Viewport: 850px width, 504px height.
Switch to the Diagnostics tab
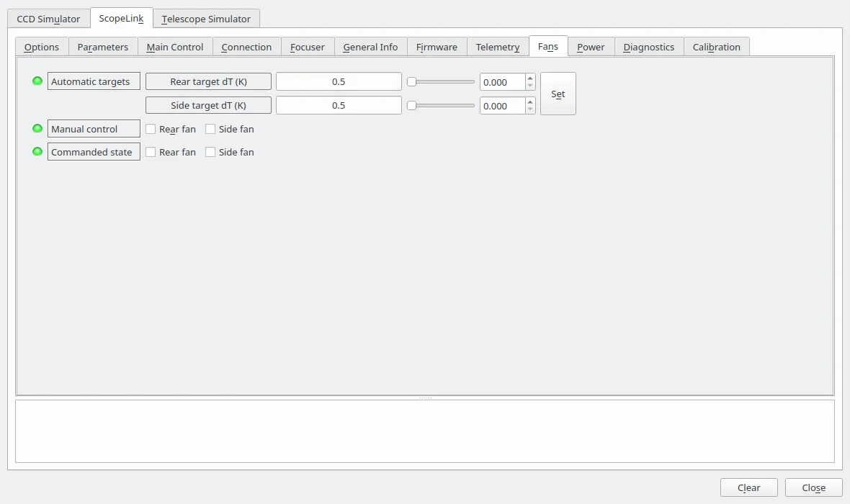tap(649, 47)
